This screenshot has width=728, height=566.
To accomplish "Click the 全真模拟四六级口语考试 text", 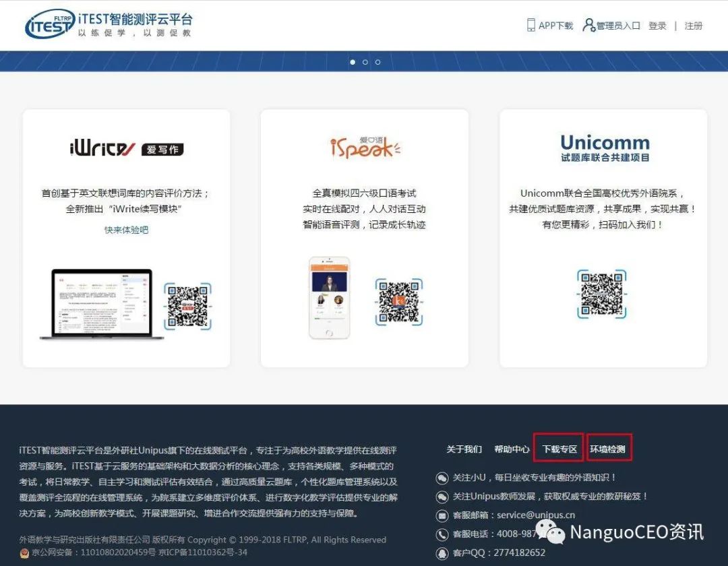I will click(x=365, y=193).
